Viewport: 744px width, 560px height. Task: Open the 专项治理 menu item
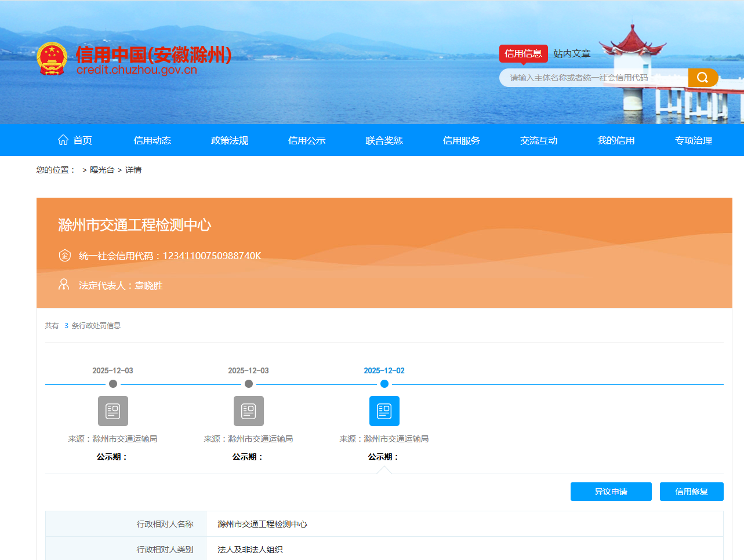click(694, 140)
